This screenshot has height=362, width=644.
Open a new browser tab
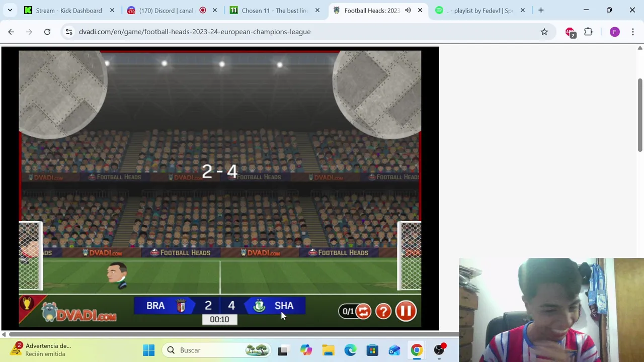pyautogui.click(x=541, y=10)
